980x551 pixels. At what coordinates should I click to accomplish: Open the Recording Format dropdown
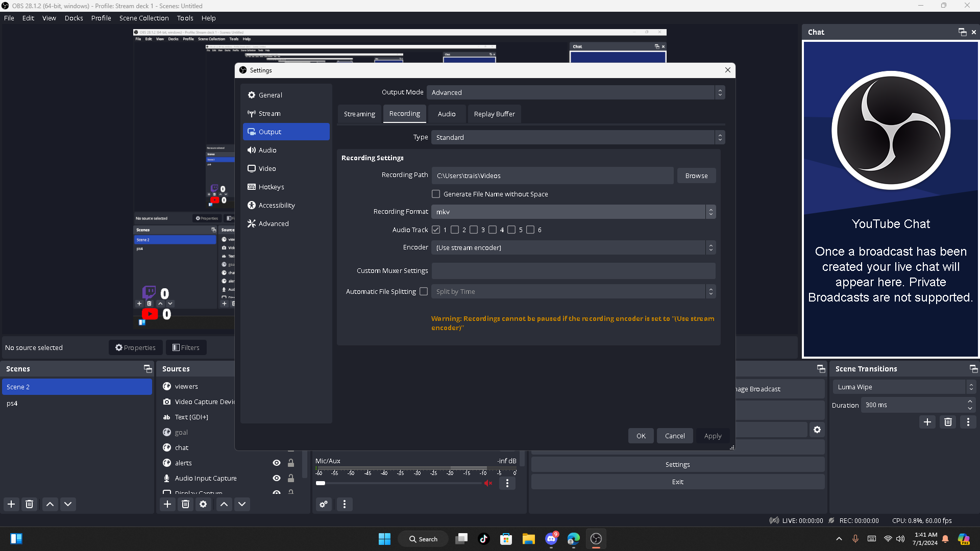(573, 212)
